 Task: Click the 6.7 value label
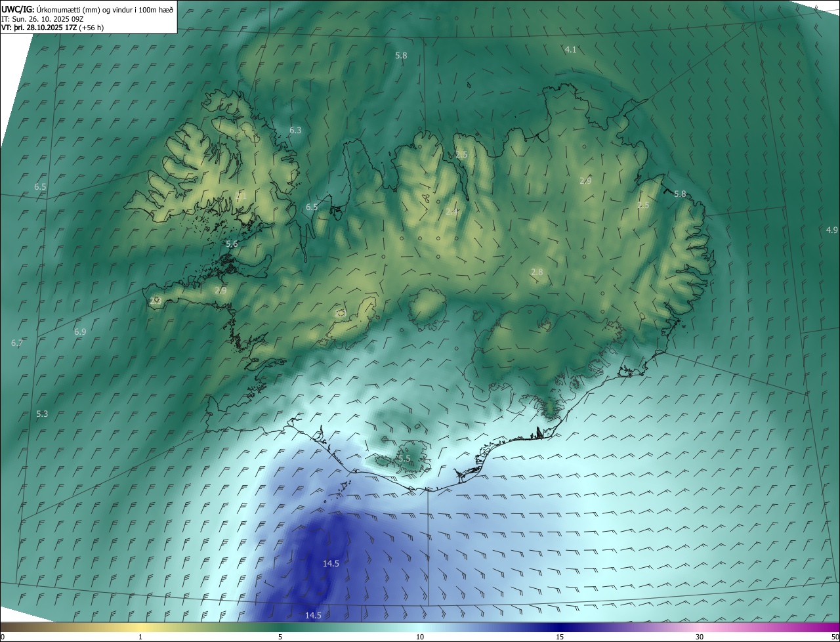tap(17, 343)
